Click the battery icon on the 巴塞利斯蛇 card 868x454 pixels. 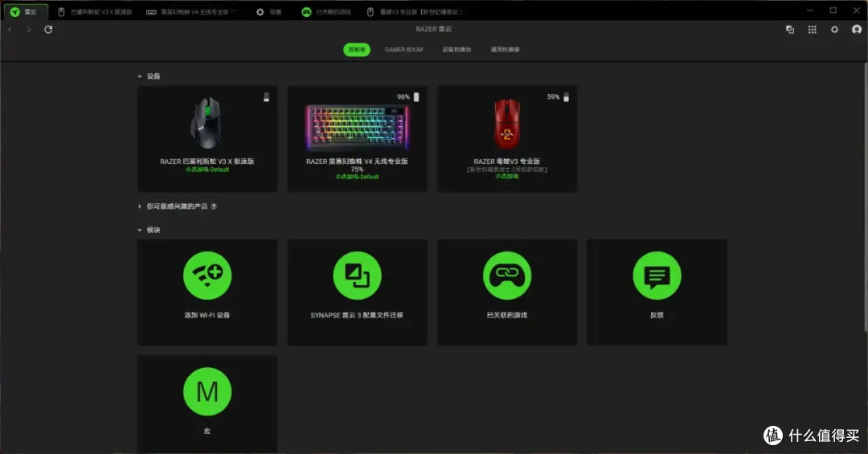point(266,97)
